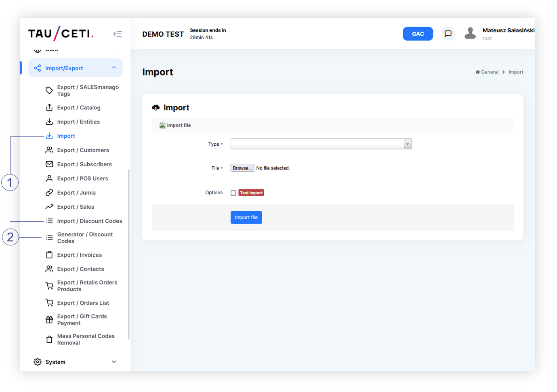This screenshot has height=392, width=557.
Task: Collapse the sidebar using the arrow icon
Action: (x=118, y=34)
